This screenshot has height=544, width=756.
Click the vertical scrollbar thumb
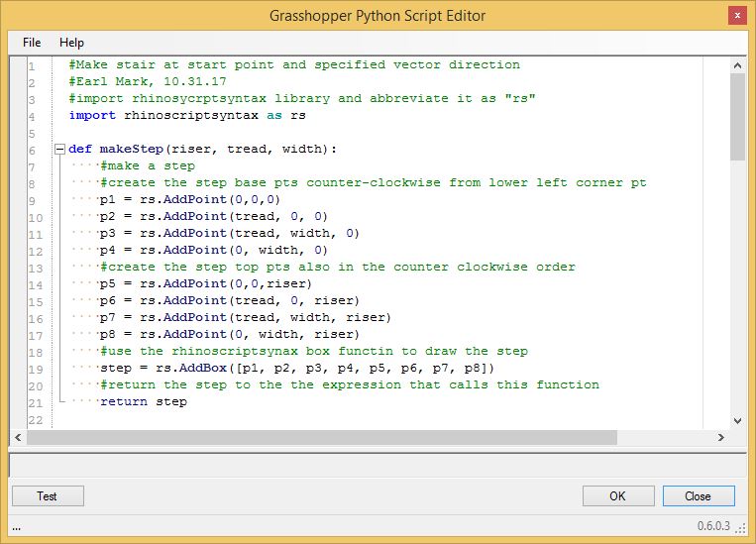[x=737, y=117]
